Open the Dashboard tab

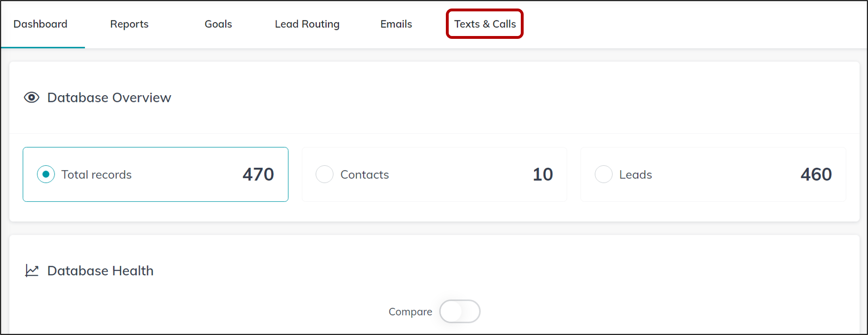click(x=40, y=24)
